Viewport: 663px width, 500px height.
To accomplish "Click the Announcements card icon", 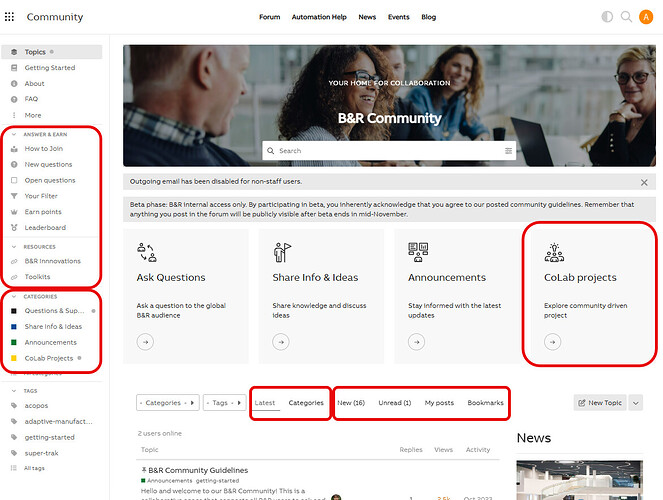I will point(418,252).
